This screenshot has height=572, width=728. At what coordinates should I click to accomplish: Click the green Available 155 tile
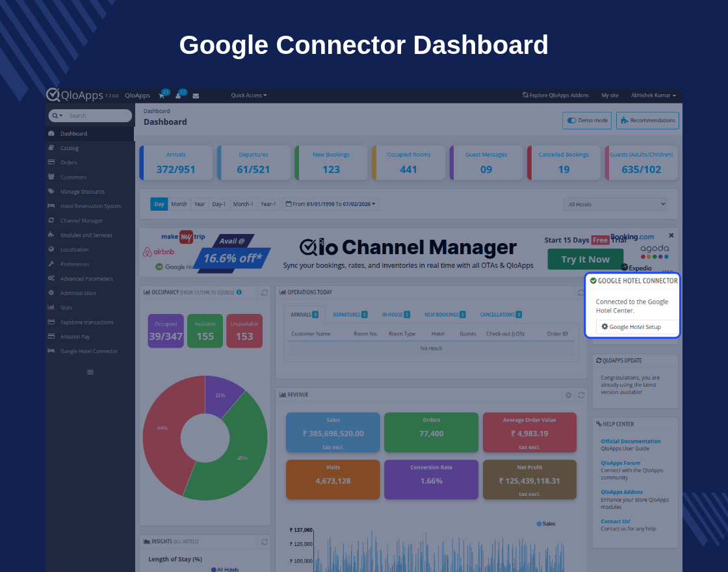tap(205, 331)
